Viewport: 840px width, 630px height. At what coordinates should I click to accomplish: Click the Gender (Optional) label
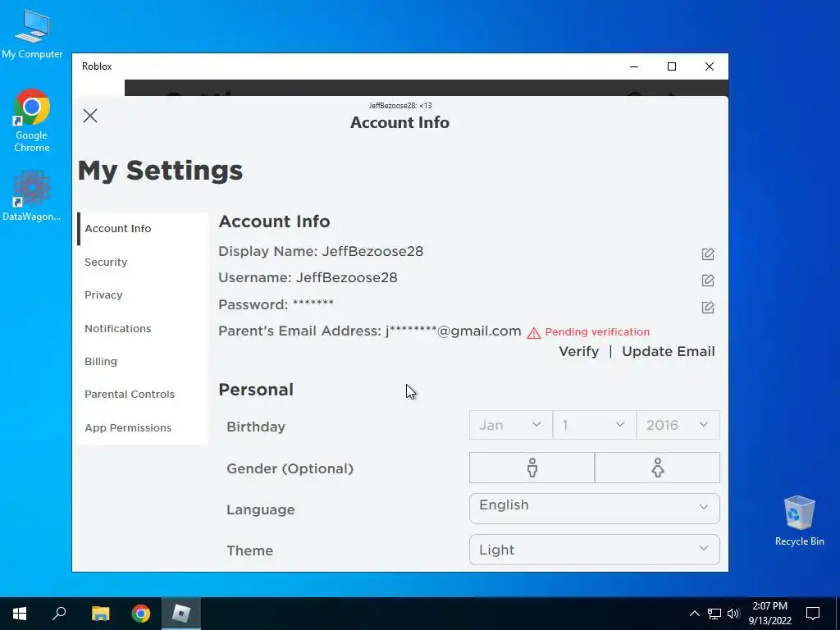point(290,468)
